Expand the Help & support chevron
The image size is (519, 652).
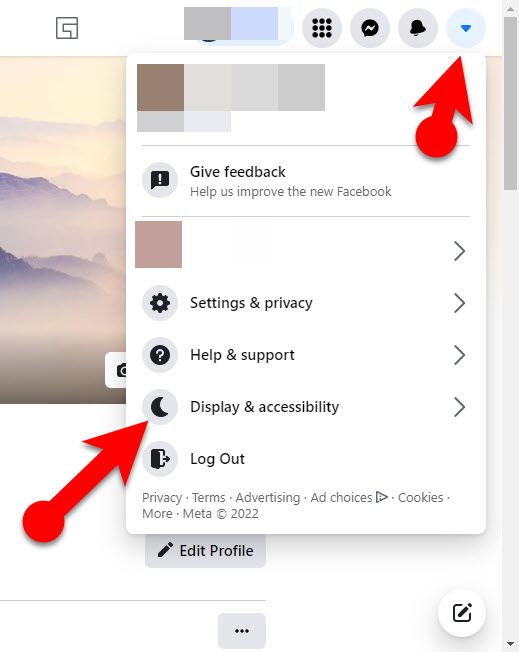(x=459, y=355)
